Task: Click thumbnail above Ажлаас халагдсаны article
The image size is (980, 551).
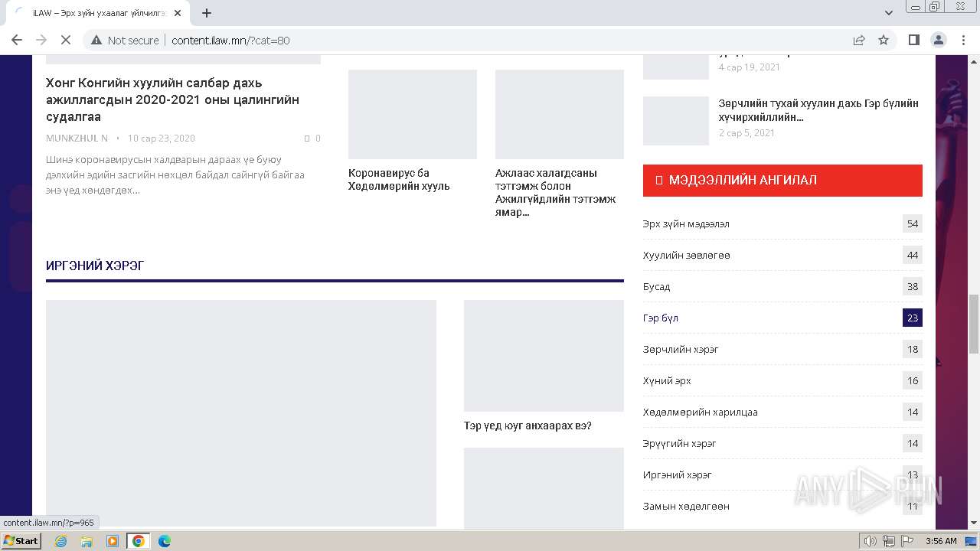Action: (x=560, y=114)
